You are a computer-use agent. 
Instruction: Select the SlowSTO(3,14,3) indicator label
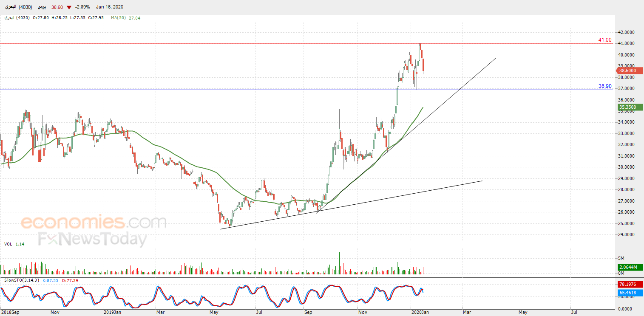coord(22,280)
